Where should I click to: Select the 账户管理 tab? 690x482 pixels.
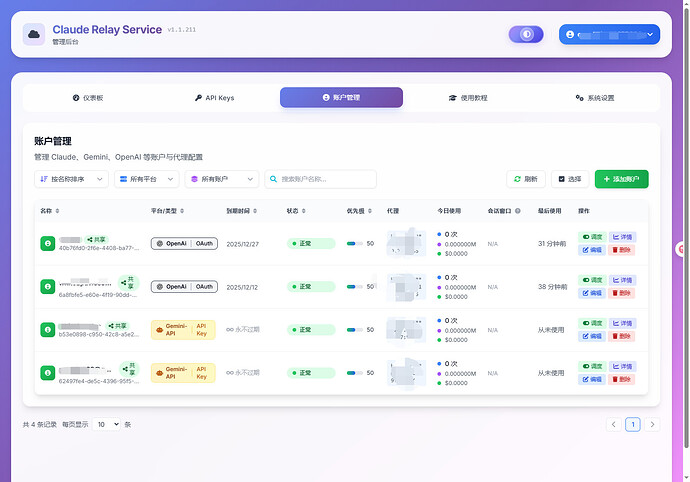(341, 97)
